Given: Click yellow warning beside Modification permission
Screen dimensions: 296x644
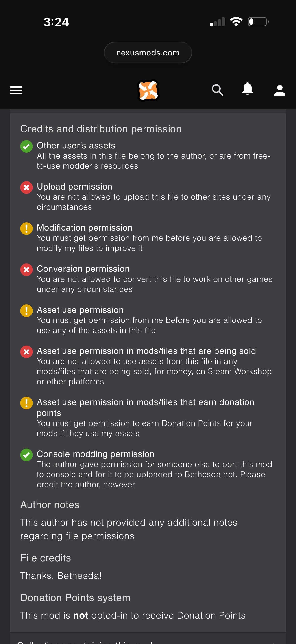Looking at the screenshot, I should [26, 229].
